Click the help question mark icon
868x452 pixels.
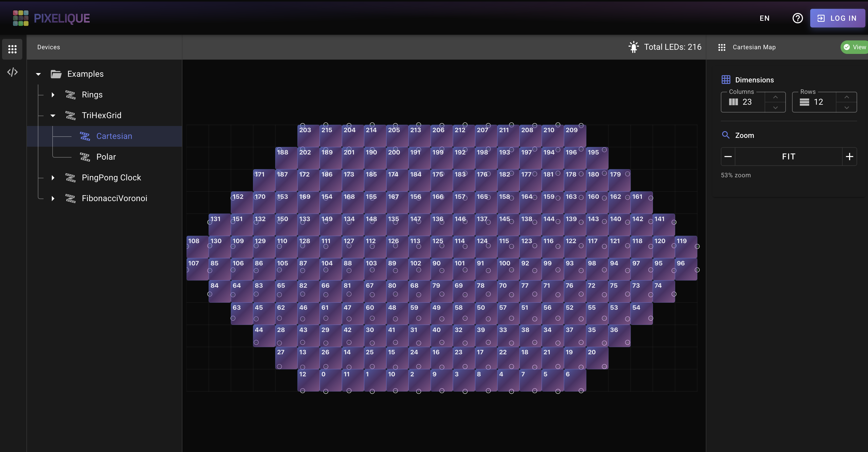pyautogui.click(x=798, y=18)
